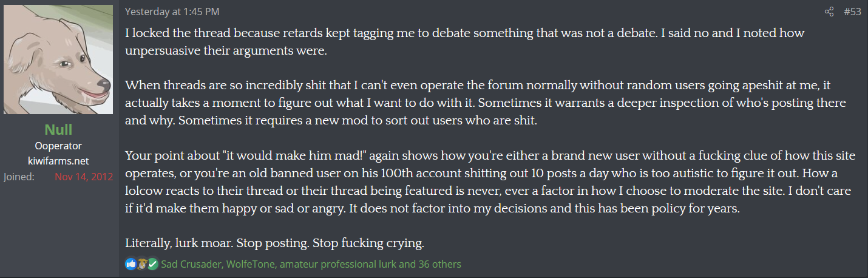Click the share icon on the post
This screenshot has width=868, height=278.
(x=829, y=12)
